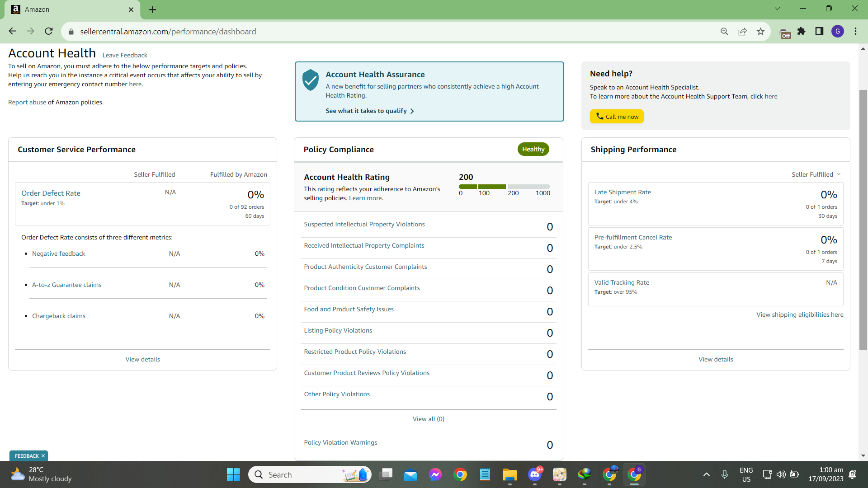Open A-to-z Guarantee claims
868x488 pixels.
point(66,285)
